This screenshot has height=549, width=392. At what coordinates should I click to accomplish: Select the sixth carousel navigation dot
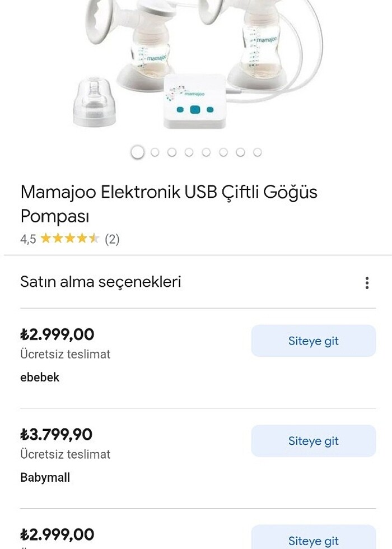point(223,151)
